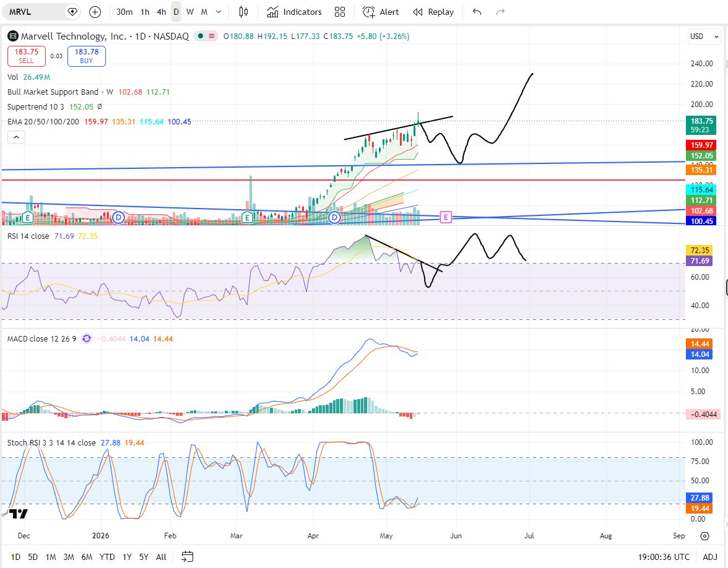Image resolution: width=728 pixels, height=568 pixels.
Task: Click the dividend D marker near January
Action: [x=118, y=217]
